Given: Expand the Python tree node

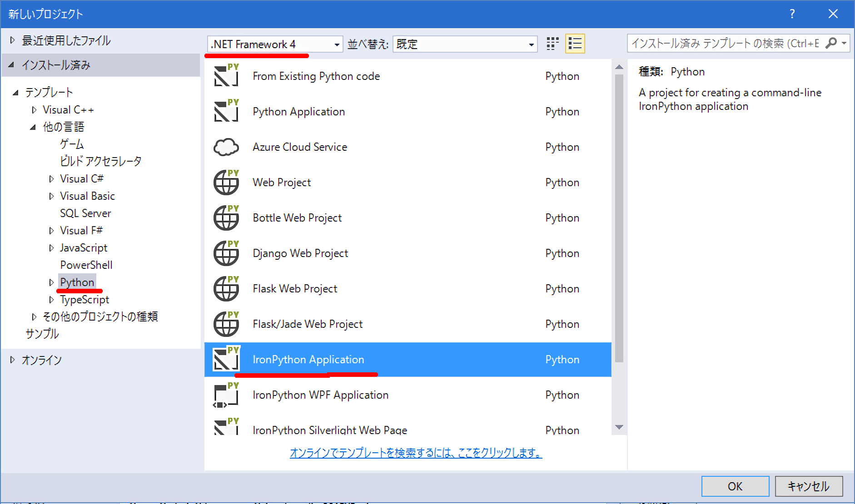Looking at the screenshot, I should coord(51,282).
